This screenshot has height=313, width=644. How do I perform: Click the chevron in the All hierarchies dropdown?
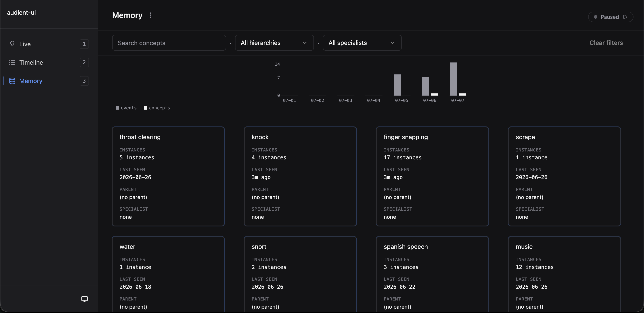[x=304, y=43]
